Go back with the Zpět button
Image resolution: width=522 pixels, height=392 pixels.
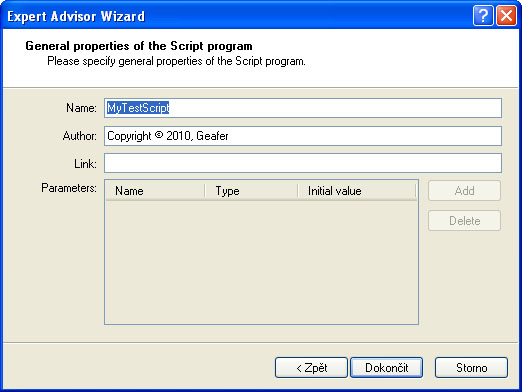coord(311,368)
